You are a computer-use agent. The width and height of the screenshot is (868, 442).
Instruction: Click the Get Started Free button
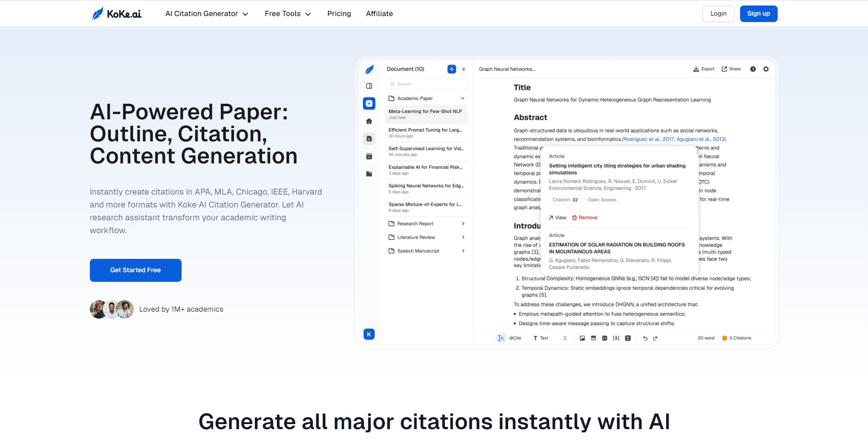[135, 270]
